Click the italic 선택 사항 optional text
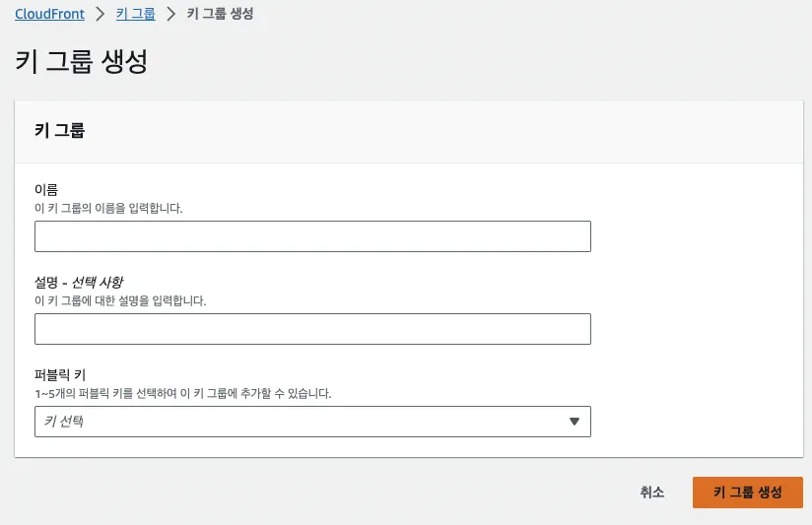 (x=98, y=282)
